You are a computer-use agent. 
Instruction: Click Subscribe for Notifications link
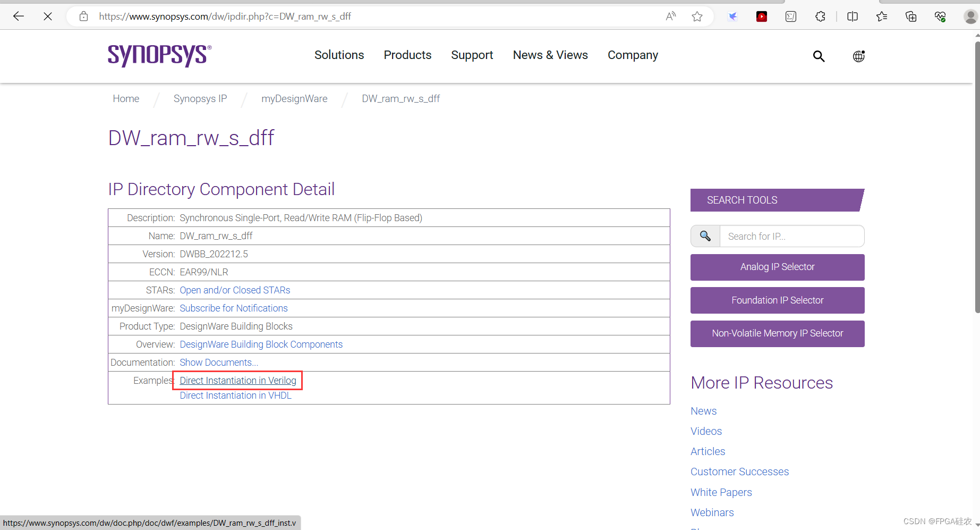coord(234,308)
